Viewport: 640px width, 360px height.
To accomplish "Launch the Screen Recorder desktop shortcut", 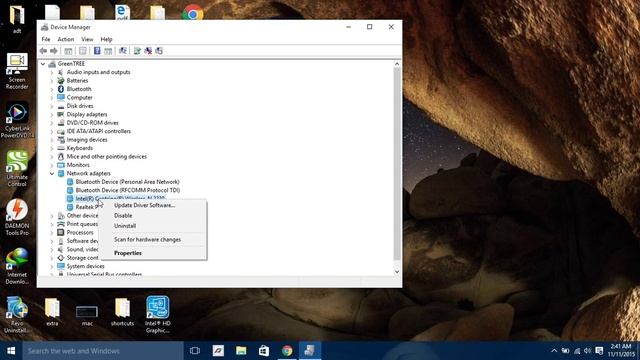I will pyautogui.click(x=17, y=71).
